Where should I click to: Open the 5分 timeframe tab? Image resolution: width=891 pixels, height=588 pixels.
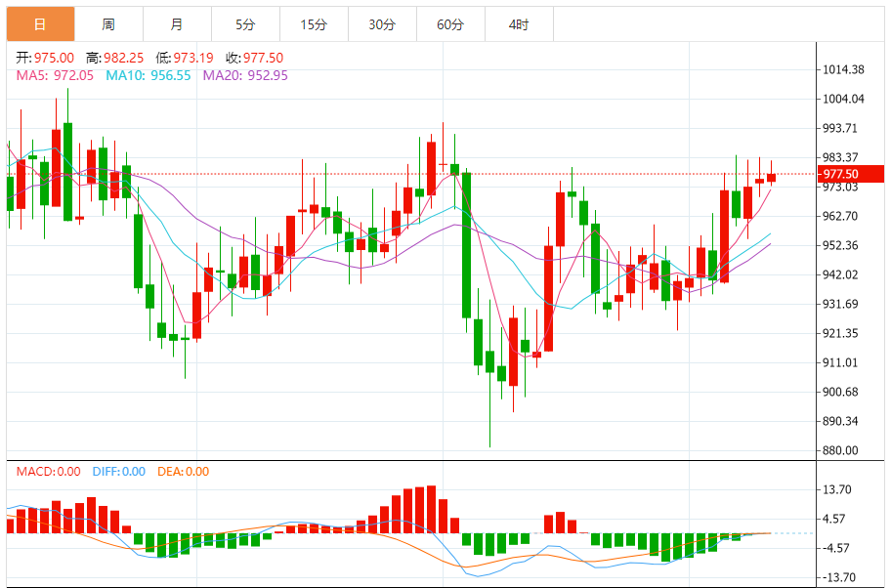coord(245,24)
